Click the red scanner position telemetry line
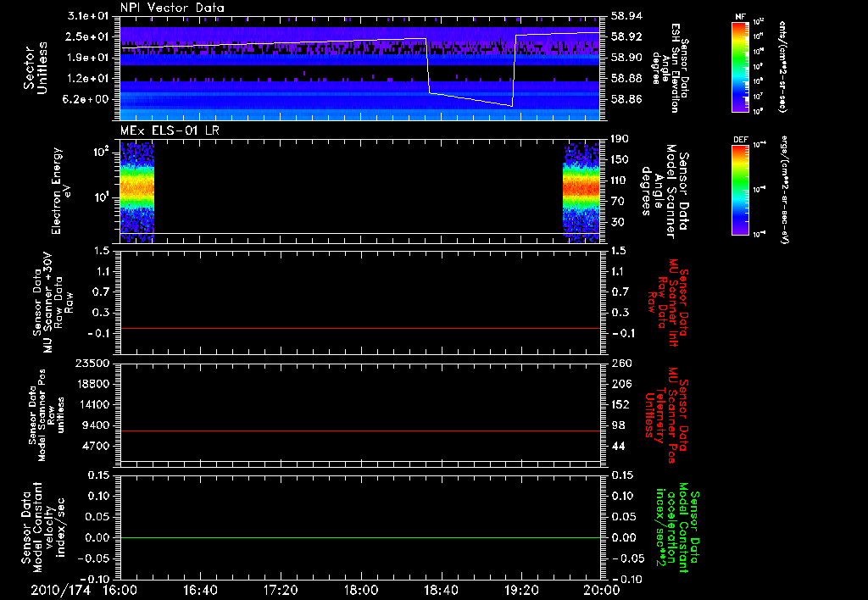Viewport: 868px width, 600px height. pos(359,431)
